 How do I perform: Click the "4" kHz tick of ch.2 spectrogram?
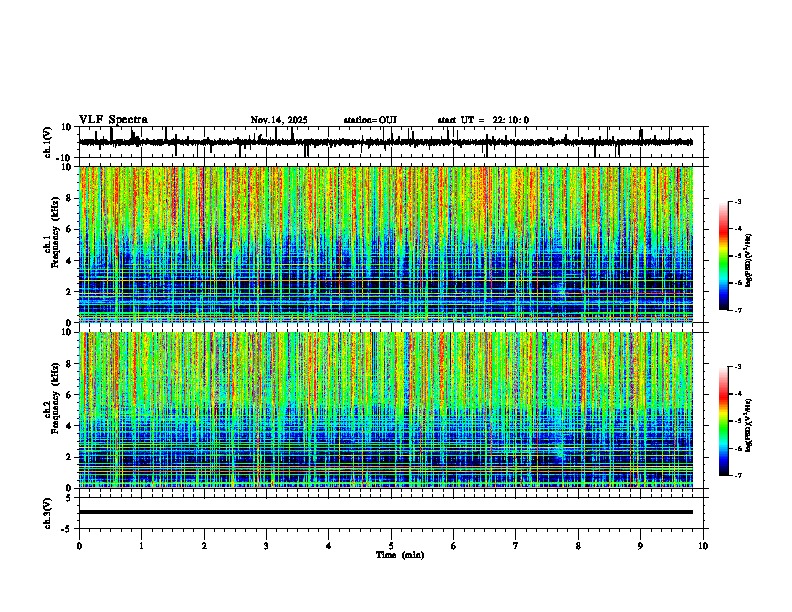click(70, 426)
